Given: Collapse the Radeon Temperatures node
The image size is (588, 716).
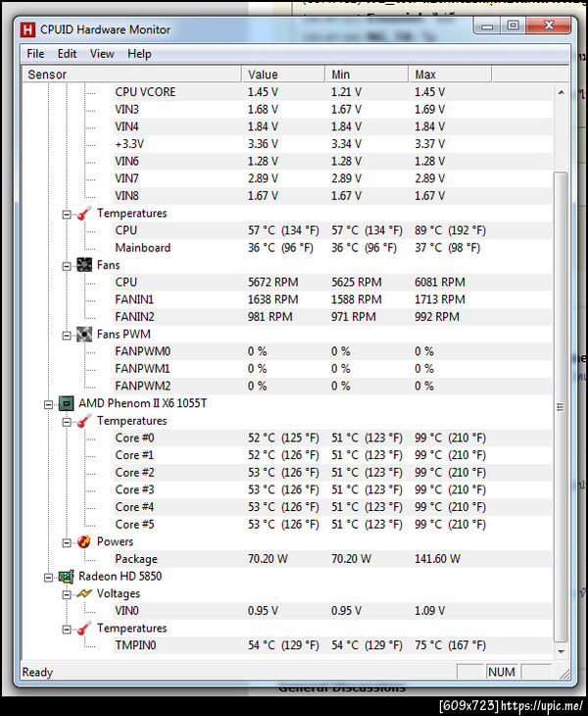Looking at the screenshot, I should click(67, 630).
